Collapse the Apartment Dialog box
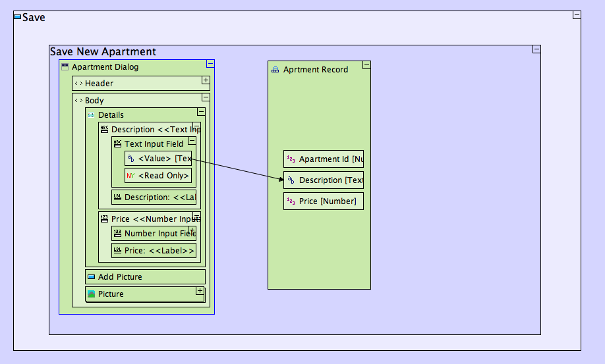The width and height of the screenshot is (605, 364). [x=210, y=64]
